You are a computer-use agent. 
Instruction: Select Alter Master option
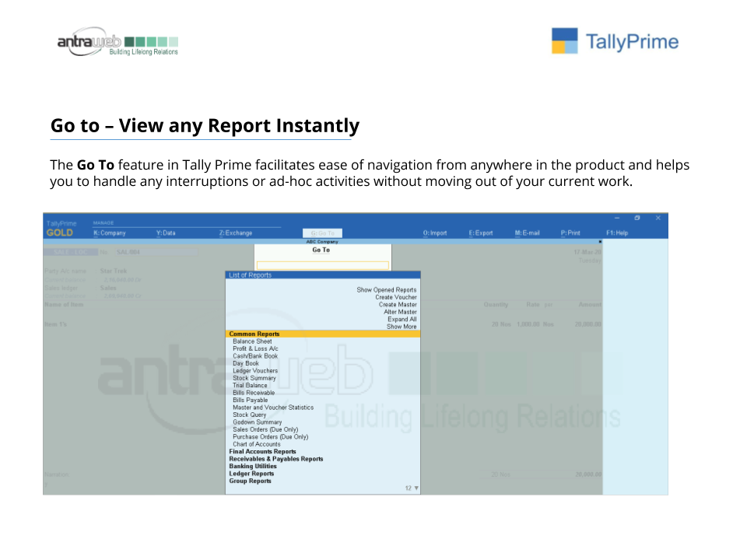(400, 312)
